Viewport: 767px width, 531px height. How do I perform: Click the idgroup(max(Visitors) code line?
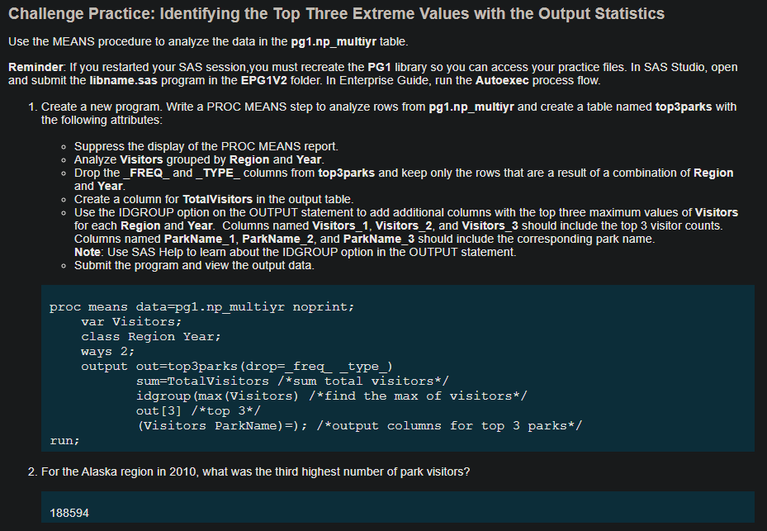(331, 396)
